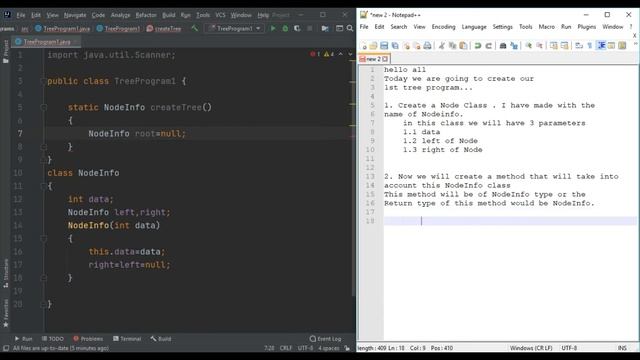Toggle INS insert mode in Notepad++ status bar
The image size is (640, 360).
point(622,348)
